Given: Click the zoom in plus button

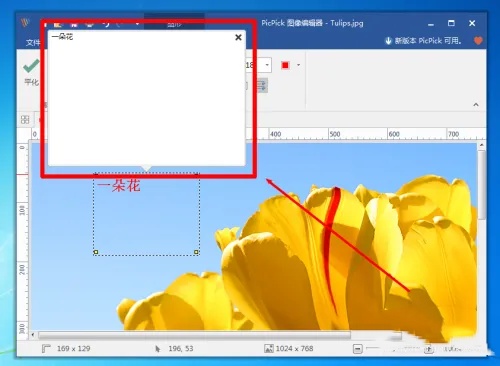Looking at the screenshot, I should 429,349.
